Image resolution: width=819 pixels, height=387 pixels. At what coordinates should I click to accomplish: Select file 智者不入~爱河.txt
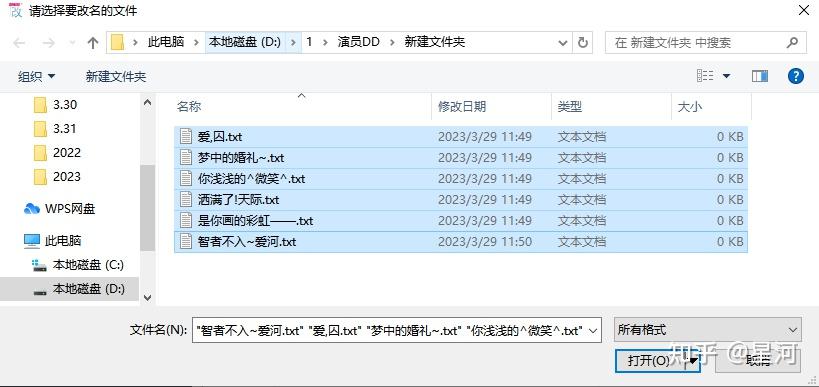[x=461, y=242]
